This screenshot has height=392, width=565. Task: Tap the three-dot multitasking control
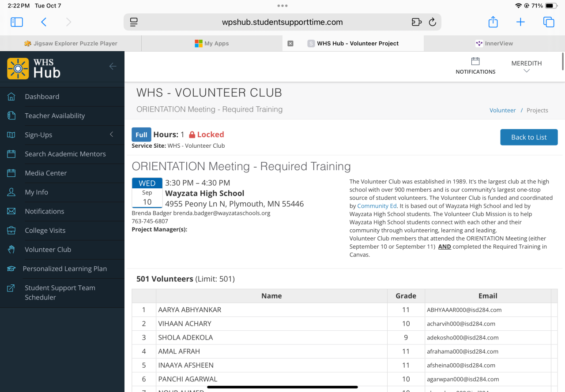(x=282, y=6)
